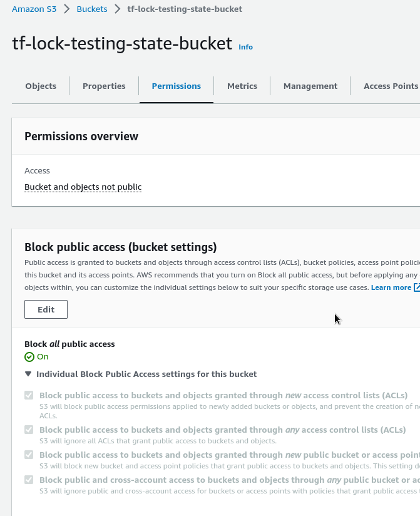Switch to the Objects tab
420x516 pixels.
41,86
